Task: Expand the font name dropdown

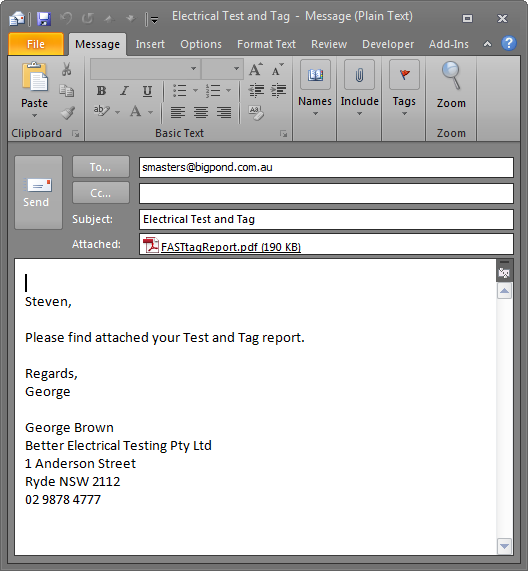Action: pos(193,68)
